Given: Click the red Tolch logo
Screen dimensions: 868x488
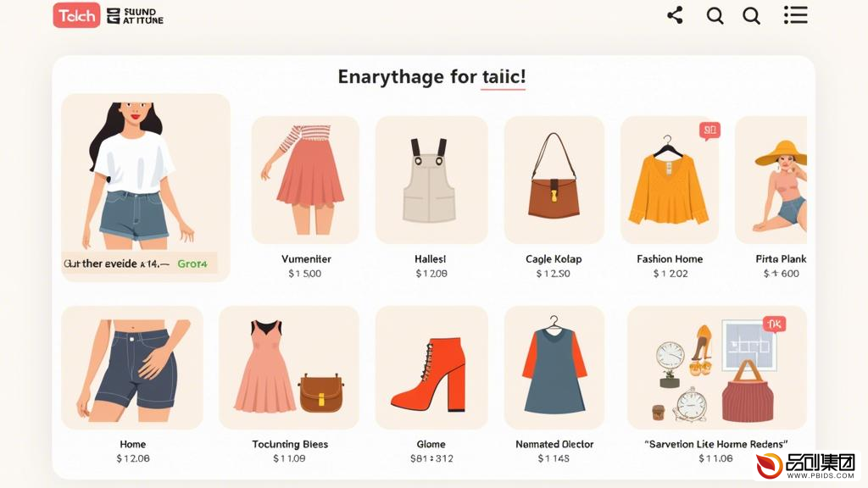Looking at the screenshot, I should pyautogui.click(x=76, y=15).
